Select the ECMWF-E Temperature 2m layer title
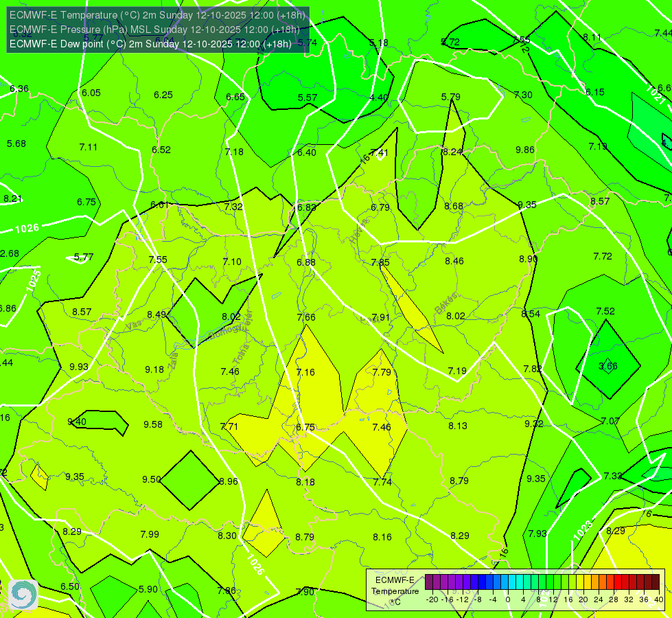The width and height of the screenshot is (672, 618). 157,15
